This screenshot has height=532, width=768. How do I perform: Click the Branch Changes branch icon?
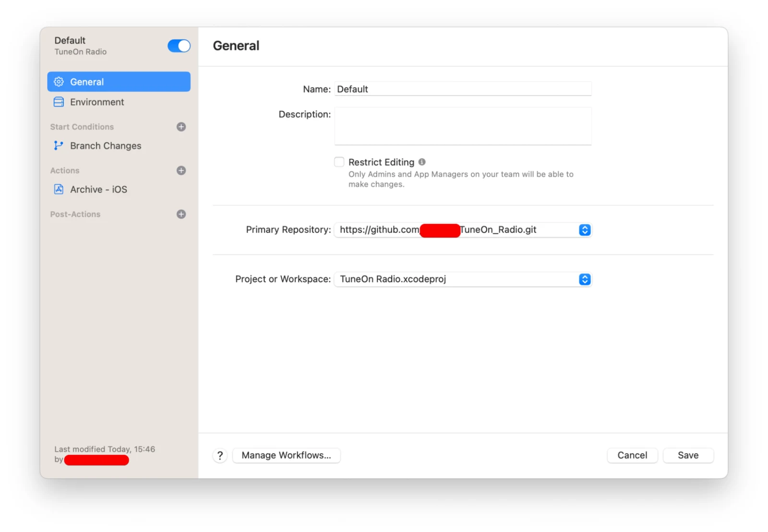[x=59, y=145]
